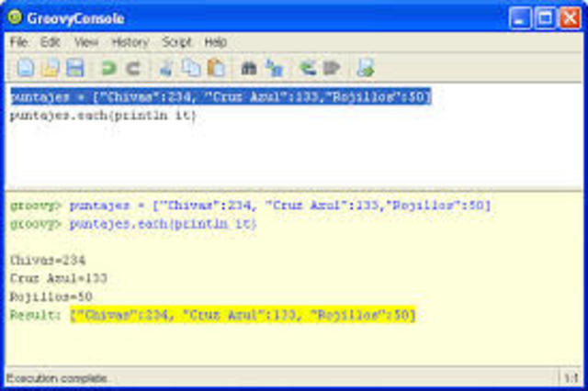Click the Copy icon in toolbar

click(x=191, y=68)
